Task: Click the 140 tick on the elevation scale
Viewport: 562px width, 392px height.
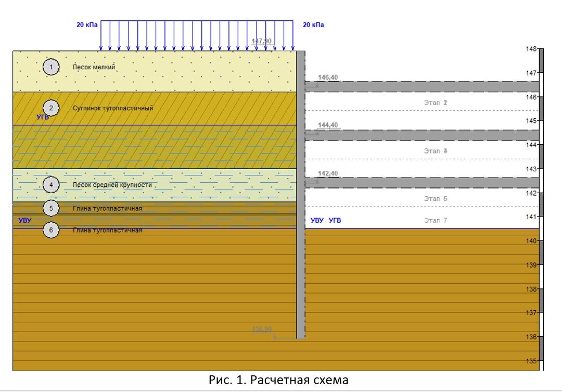Action: 531,241
